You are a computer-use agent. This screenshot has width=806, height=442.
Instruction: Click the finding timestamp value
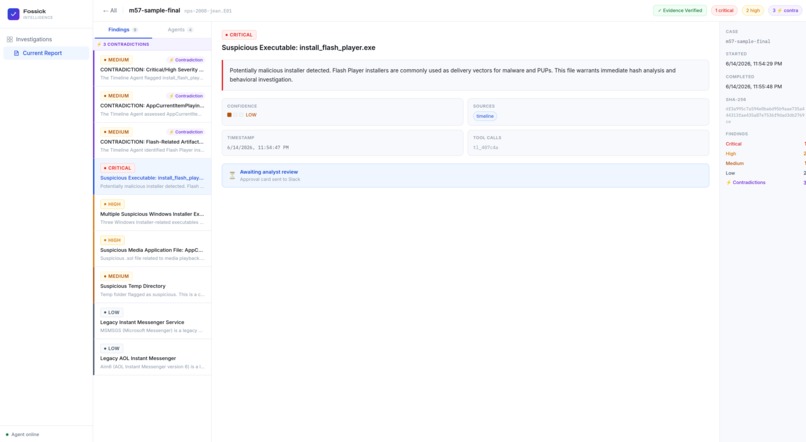pos(258,148)
